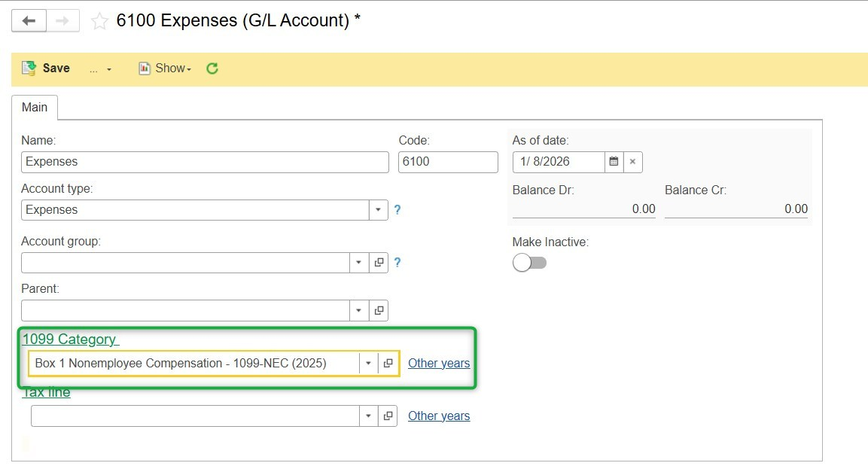Open the Show menu

point(165,69)
